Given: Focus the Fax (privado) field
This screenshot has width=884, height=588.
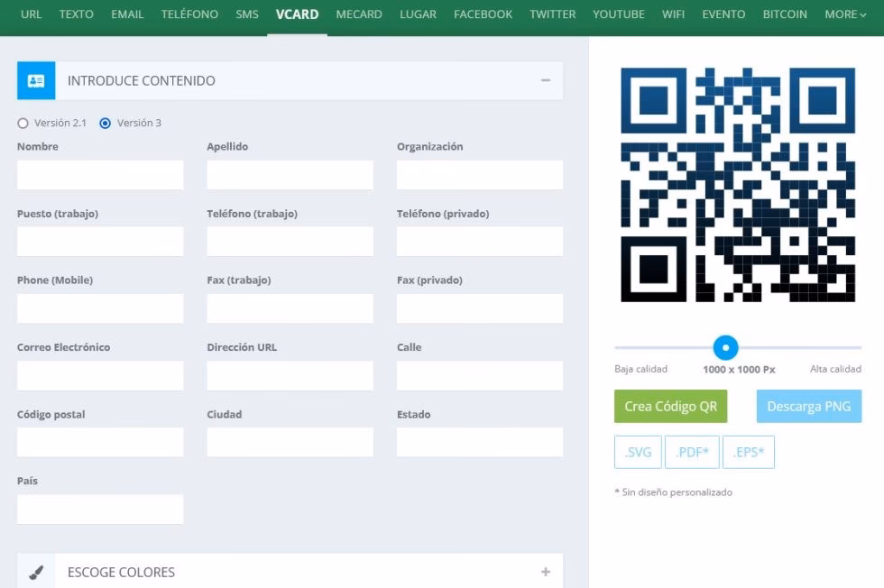Looking at the screenshot, I should pyautogui.click(x=480, y=308).
